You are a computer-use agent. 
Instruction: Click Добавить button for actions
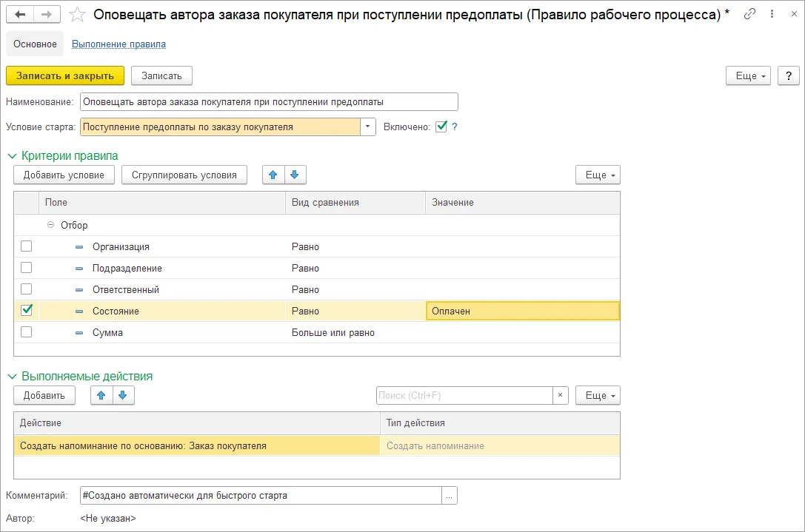click(x=44, y=396)
